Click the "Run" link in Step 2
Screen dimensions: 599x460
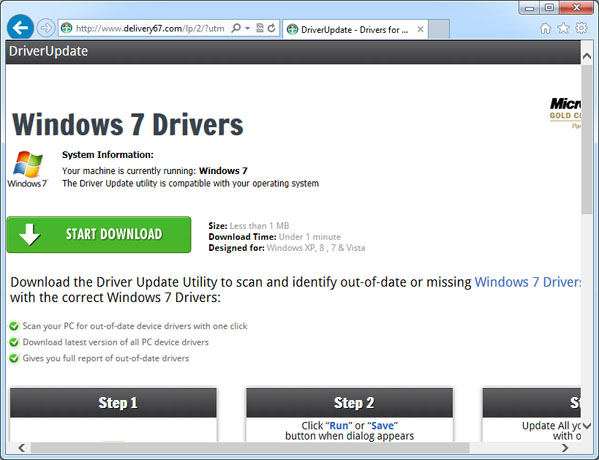(339, 426)
